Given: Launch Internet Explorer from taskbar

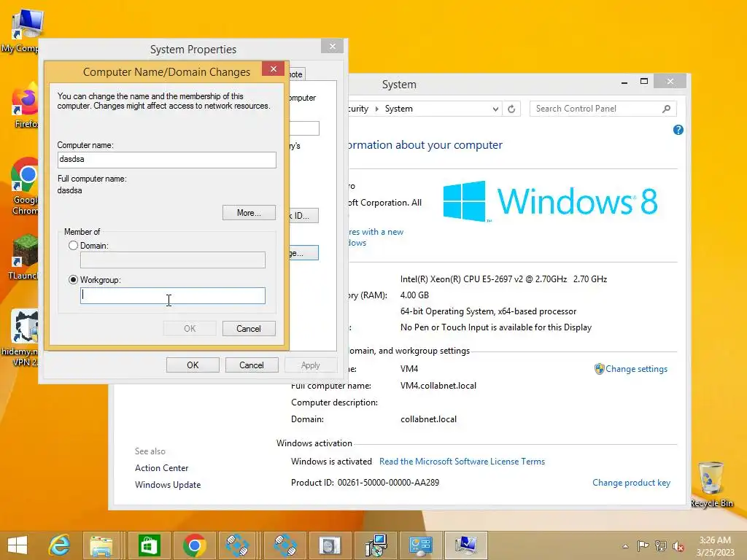Looking at the screenshot, I should pos(60,545).
